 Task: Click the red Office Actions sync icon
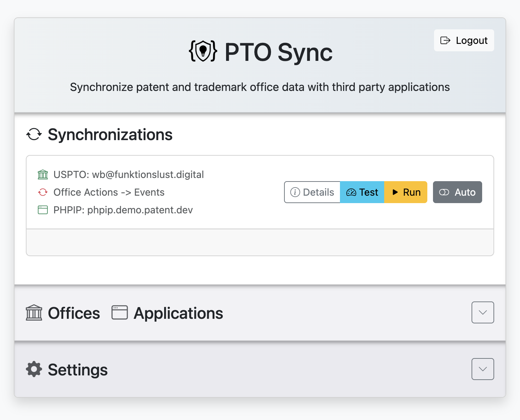pos(43,192)
